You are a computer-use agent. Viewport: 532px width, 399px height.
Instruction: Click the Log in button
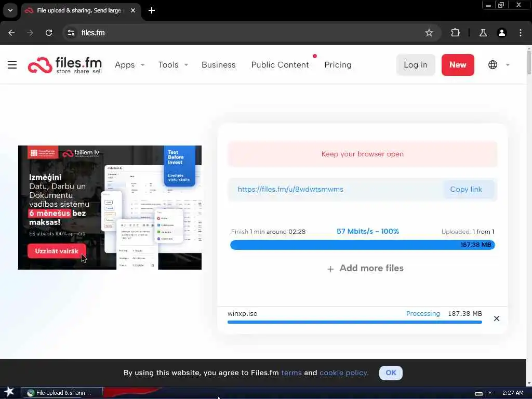pos(416,65)
